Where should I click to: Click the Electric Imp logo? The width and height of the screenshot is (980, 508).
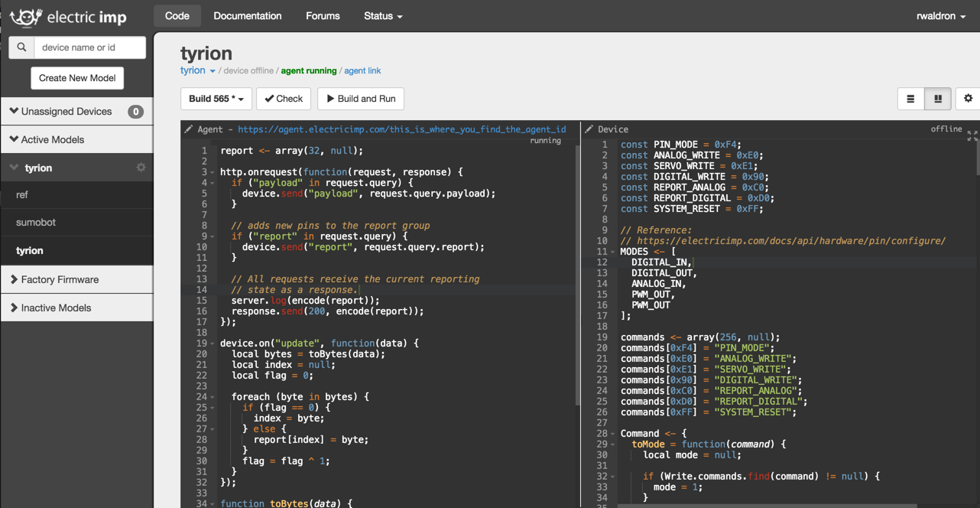coord(68,16)
